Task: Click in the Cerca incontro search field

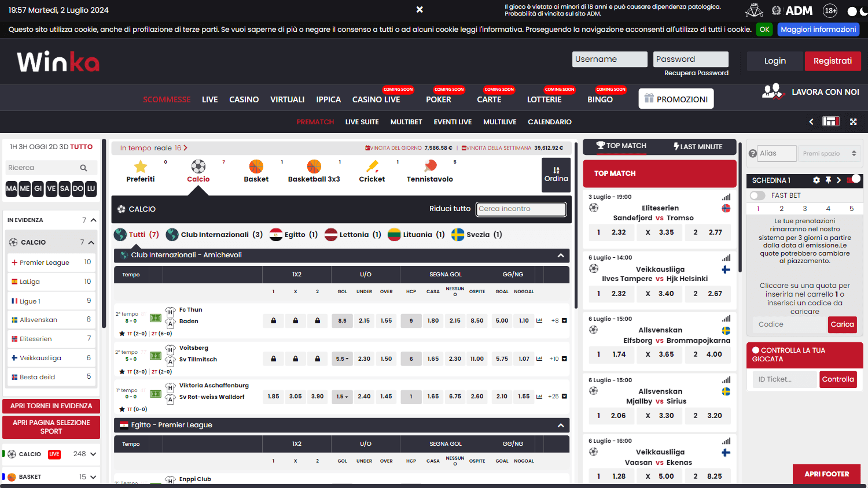Action: pyautogui.click(x=521, y=209)
